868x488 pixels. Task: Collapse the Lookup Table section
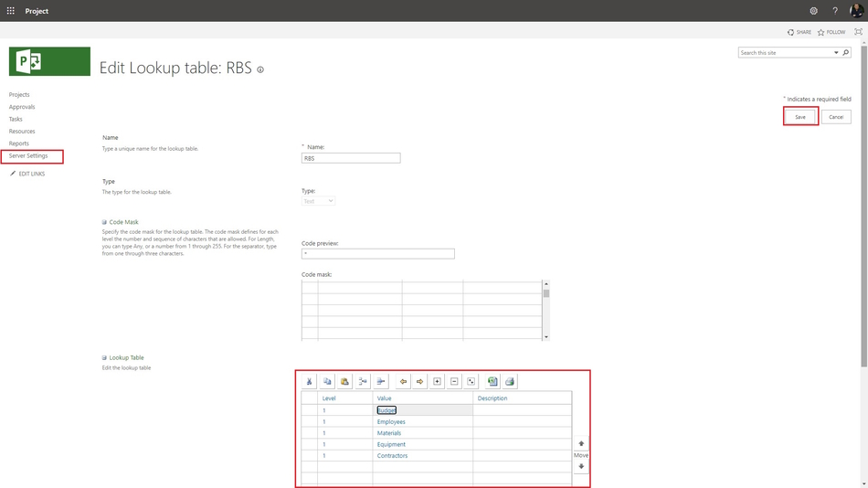104,358
